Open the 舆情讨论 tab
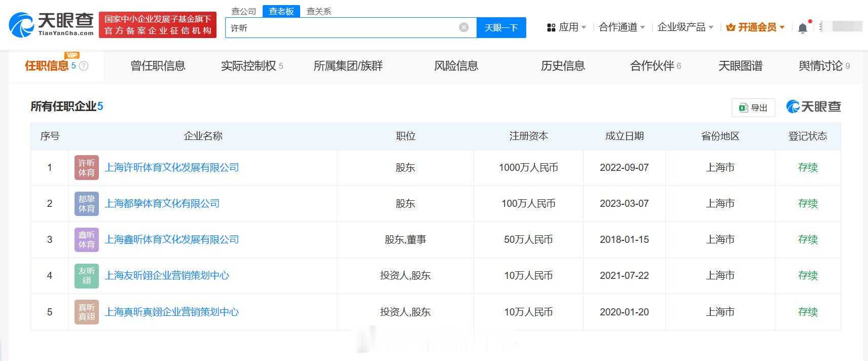The height and width of the screenshot is (361, 868). click(824, 66)
